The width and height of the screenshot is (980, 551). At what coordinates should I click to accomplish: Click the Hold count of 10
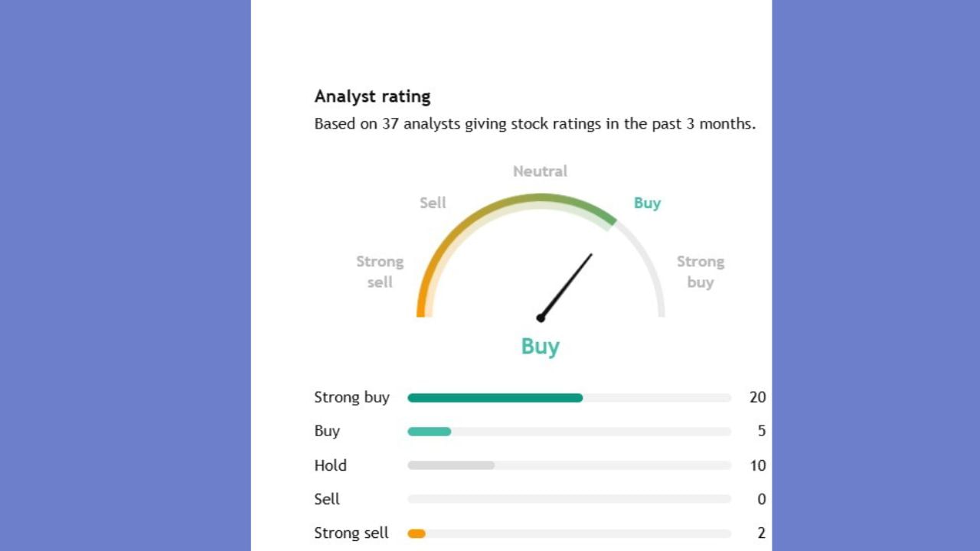[x=757, y=465]
